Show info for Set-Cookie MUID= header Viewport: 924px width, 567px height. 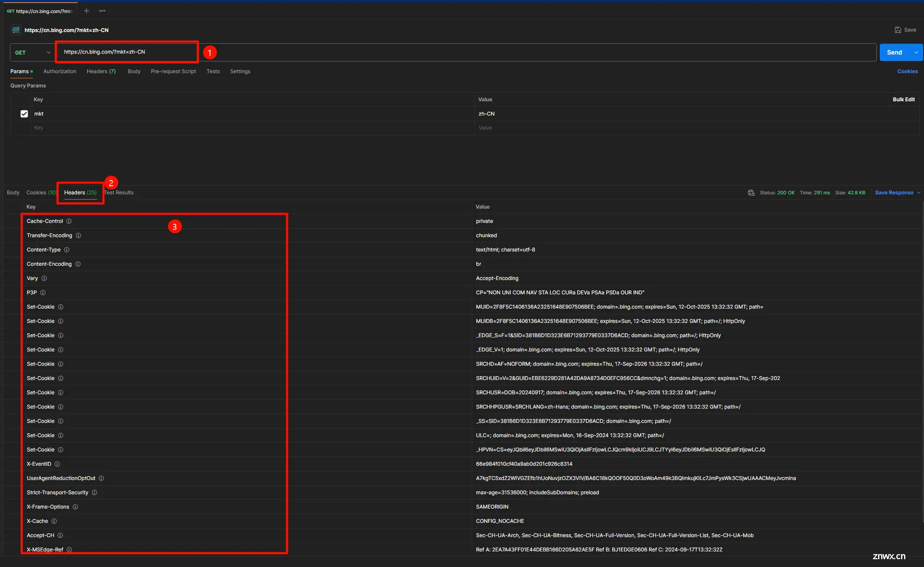point(61,307)
